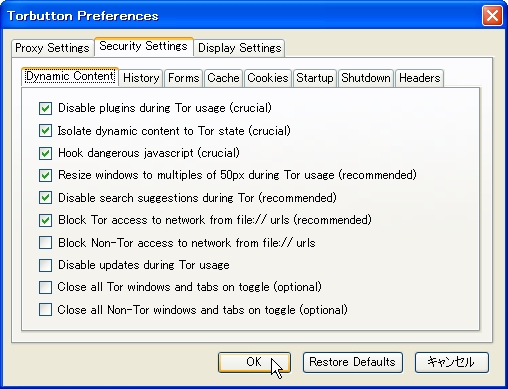Open the Display Settings tab

239,48
